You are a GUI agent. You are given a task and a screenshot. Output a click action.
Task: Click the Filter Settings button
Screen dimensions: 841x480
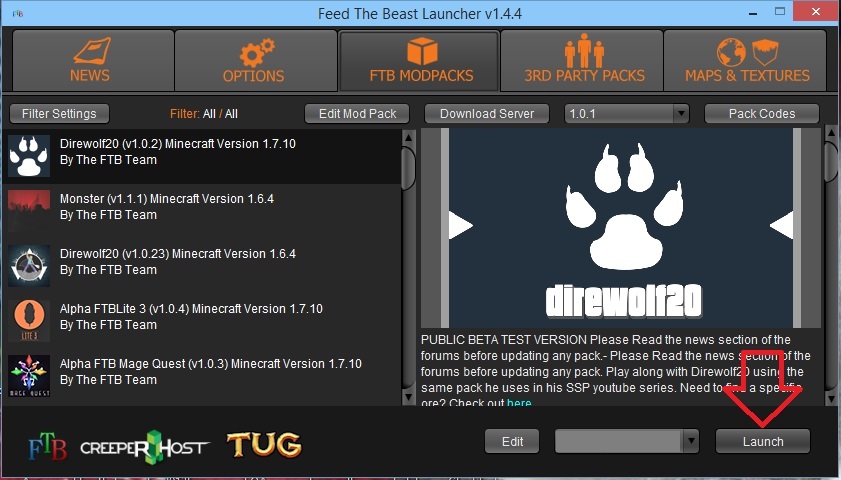pos(59,114)
